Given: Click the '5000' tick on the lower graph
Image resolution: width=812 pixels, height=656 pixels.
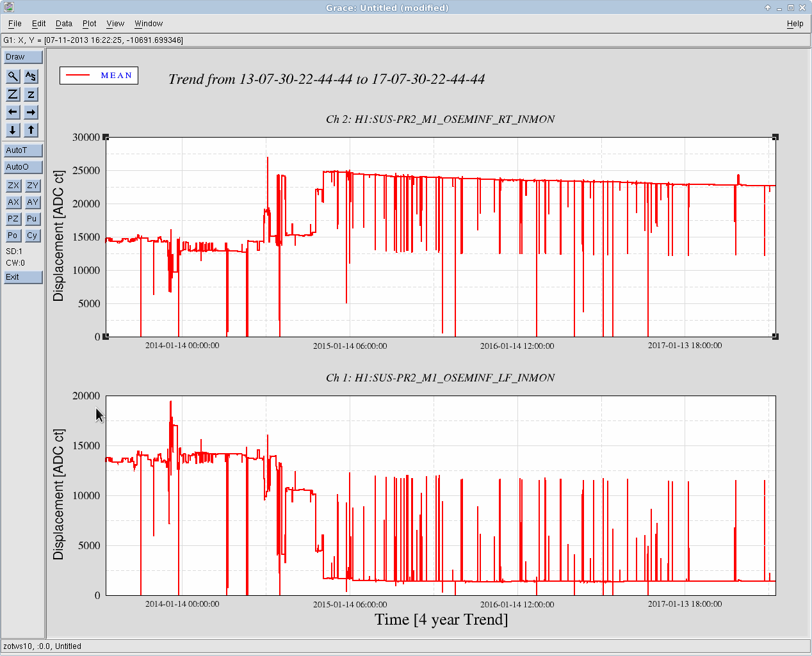Looking at the screenshot, I should pos(90,545).
